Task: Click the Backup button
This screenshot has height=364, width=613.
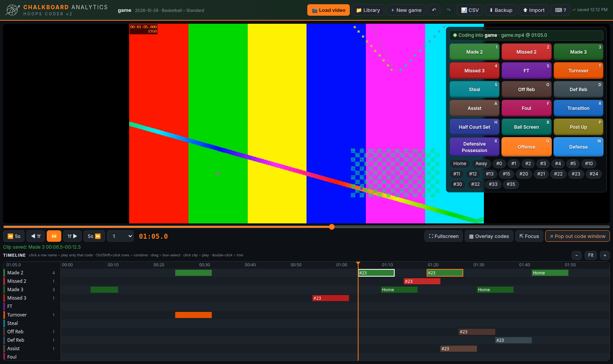Action: coord(501,10)
